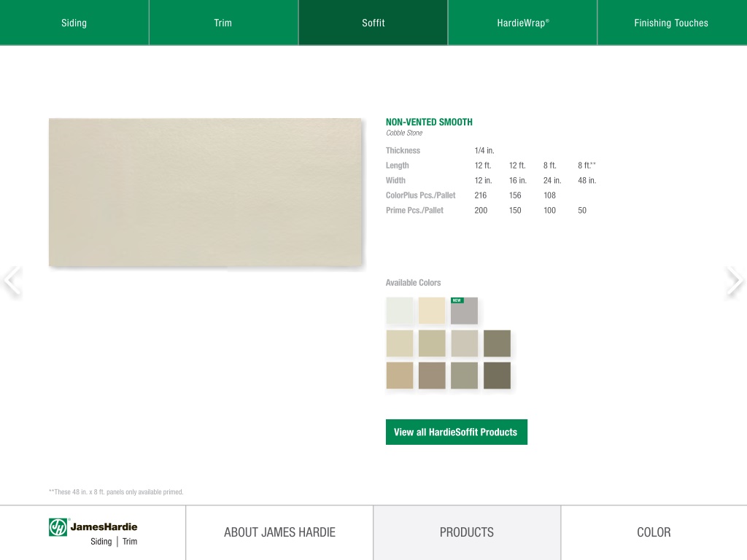
Task: Select dark olive swatch in second row
Action: [x=497, y=343]
